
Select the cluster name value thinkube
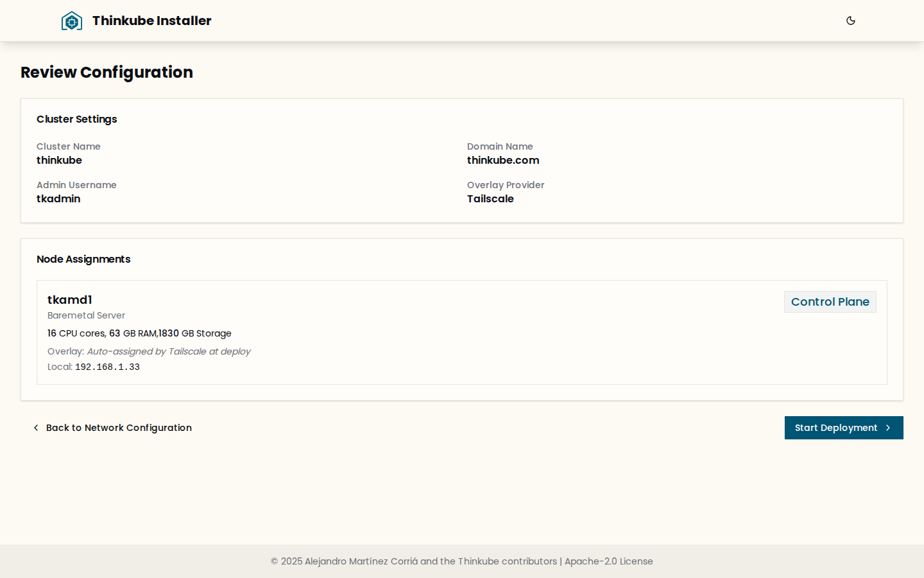[x=59, y=161]
